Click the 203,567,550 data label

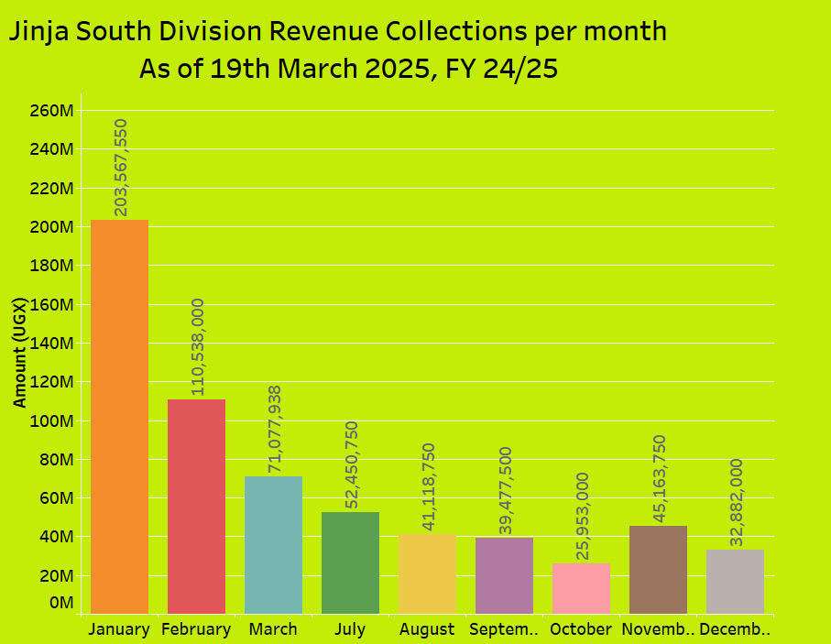tap(120, 168)
